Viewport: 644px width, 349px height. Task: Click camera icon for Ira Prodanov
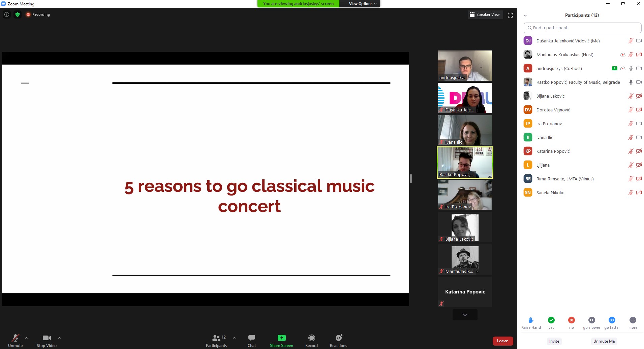point(639,124)
